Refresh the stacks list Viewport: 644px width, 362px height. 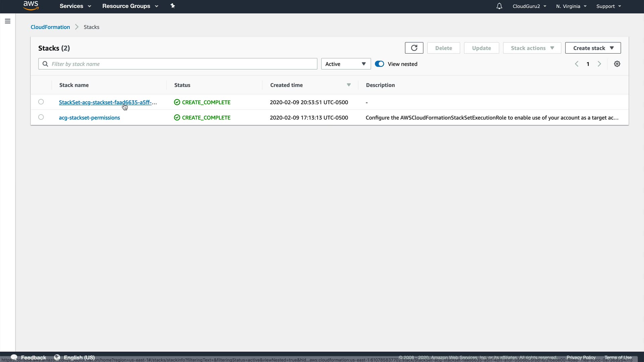pos(414,48)
